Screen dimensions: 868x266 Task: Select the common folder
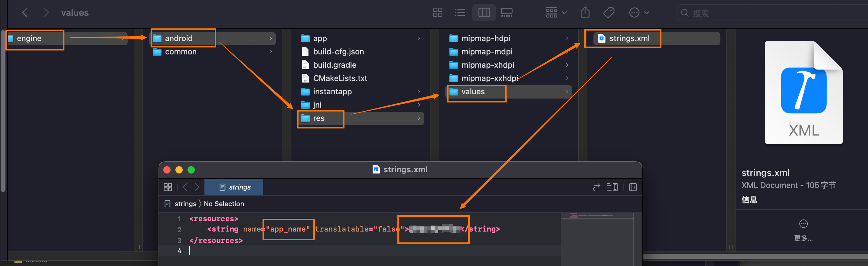181,52
